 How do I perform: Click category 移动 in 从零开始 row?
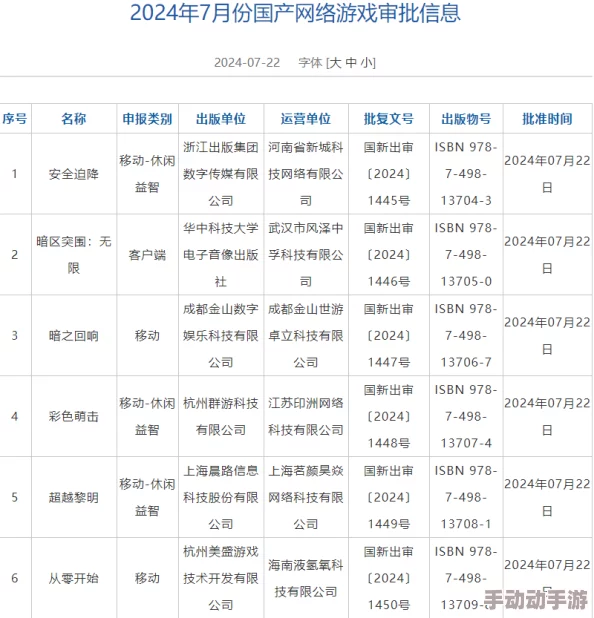tap(147, 578)
